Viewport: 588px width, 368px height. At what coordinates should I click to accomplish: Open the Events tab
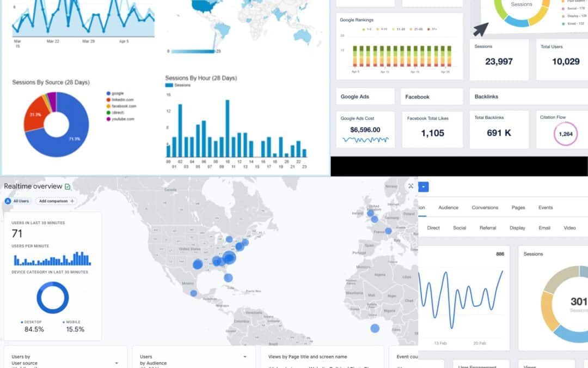[545, 208]
